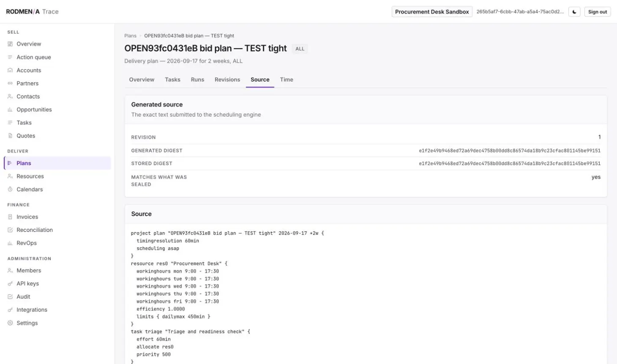Click the Integrations plug icon
The image size is (617, 364).
click(10, 310)
